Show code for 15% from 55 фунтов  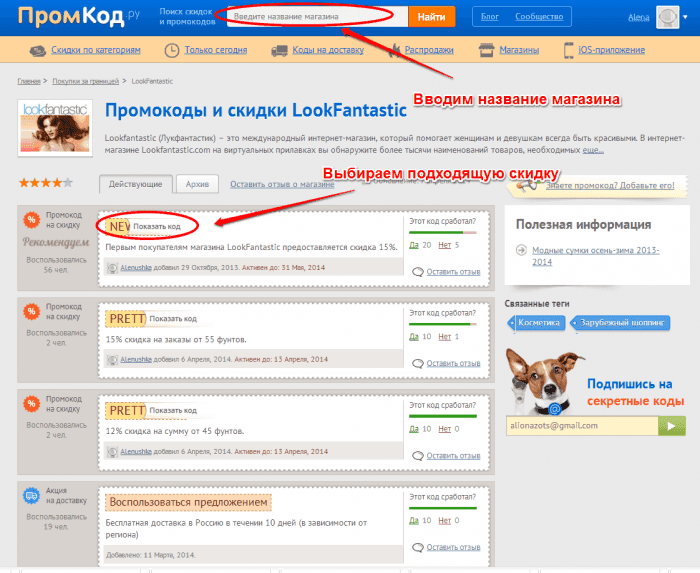[173, 319]
